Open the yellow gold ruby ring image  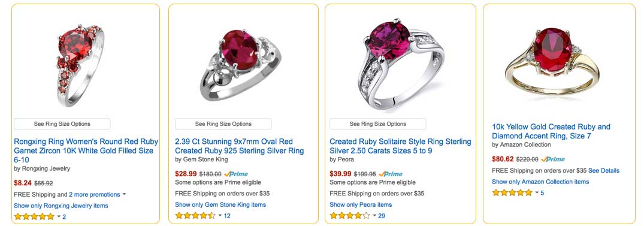(x=552, y=61)
